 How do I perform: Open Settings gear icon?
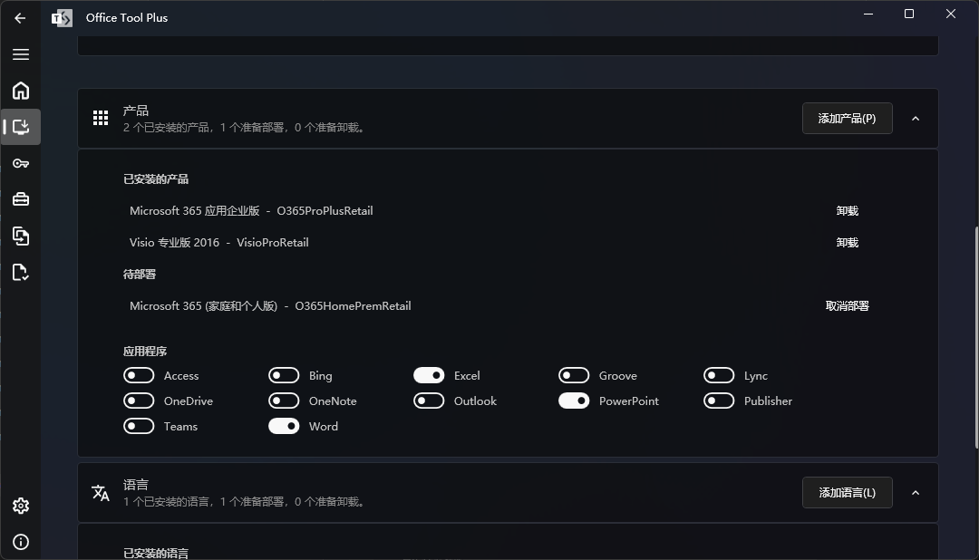[x=21, y=506]
